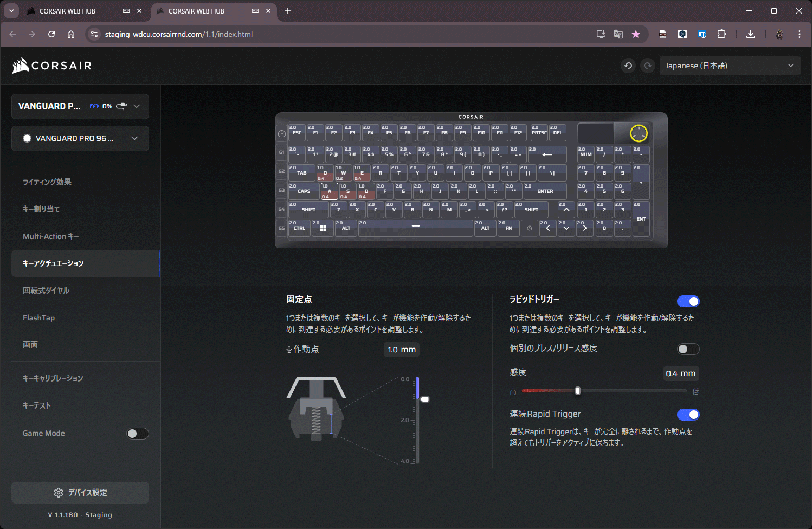Click the yellow rotary dial on keyboard
The image size is (812, 529).
click(639, 133)
